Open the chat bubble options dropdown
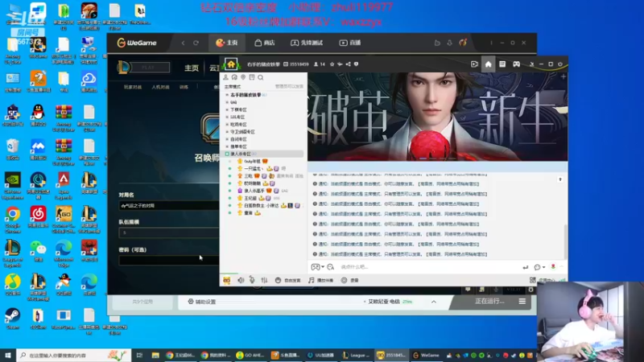This screenshot has width=644, height=362. click(539, 267)
